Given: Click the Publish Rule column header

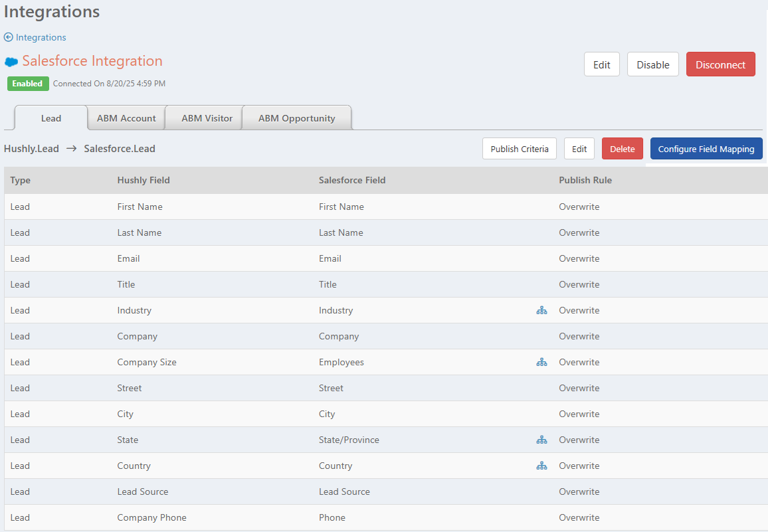Looking at the screenshot, I should pyautogui.click(x=585, y=180).
